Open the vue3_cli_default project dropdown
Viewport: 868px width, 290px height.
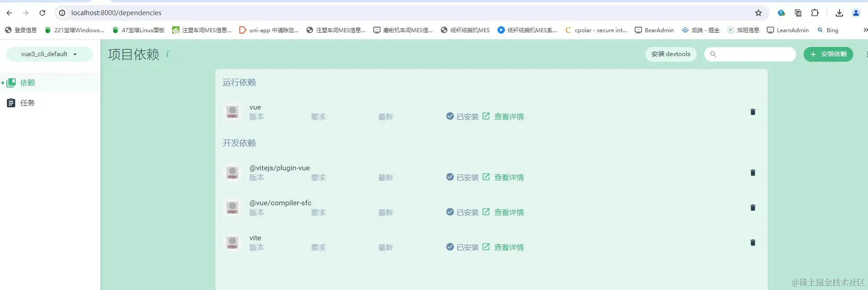[49, 54]
